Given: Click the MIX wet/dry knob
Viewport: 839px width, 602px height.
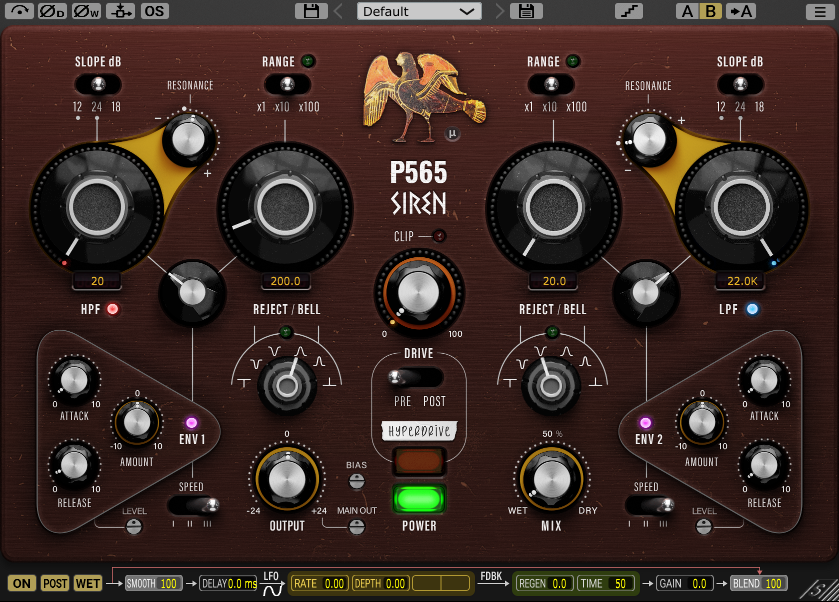Looking at the screenshot, I should pyautogui.click(x=551, y=478).
